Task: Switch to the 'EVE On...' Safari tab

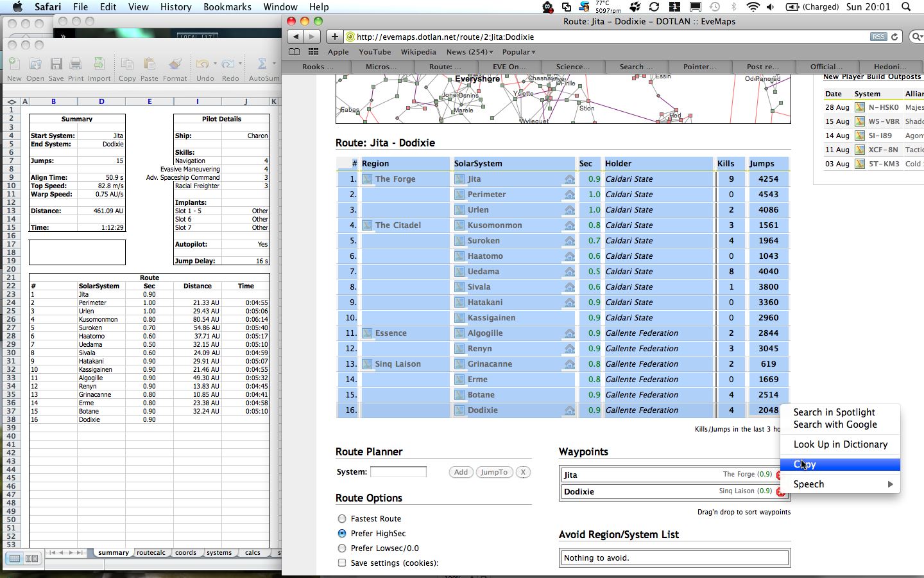Action: [509, 67]
